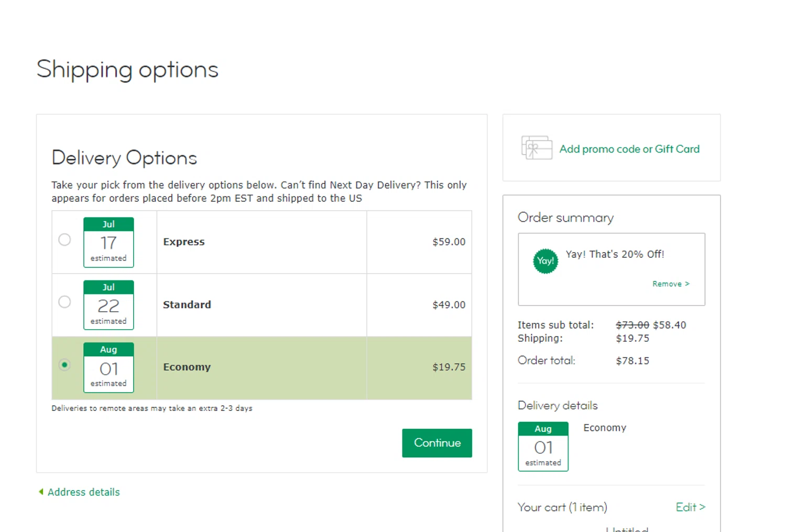Click the Express option label
Viewport: 786px width, 532px height.
184,242
